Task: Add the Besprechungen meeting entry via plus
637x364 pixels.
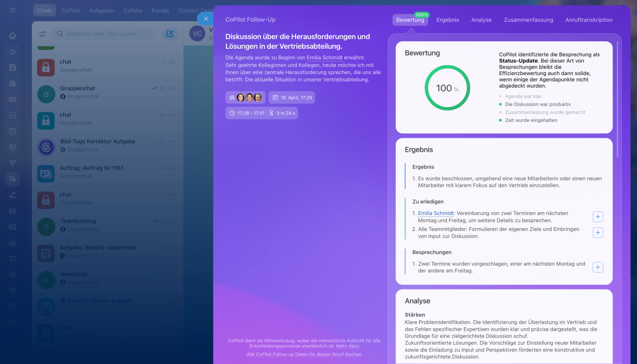Action: (598, 267)
